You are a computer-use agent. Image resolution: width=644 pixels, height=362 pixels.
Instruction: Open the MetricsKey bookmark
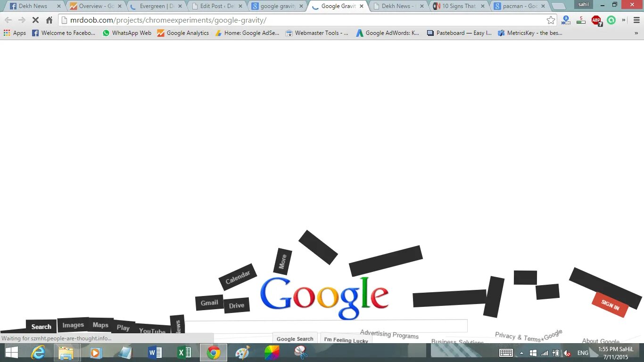pyautogui.click(x=530, y=33)
